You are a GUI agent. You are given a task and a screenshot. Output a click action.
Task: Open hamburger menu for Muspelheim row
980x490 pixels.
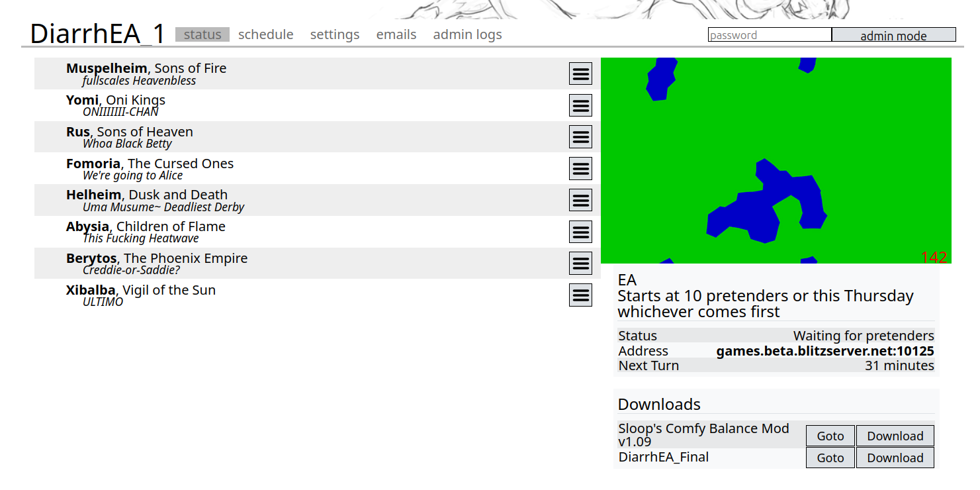580,73
